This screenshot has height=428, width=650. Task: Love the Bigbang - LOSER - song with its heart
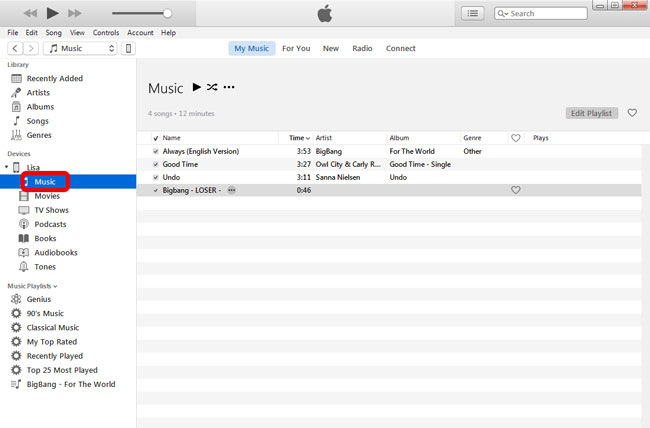(x=515, y=190)
